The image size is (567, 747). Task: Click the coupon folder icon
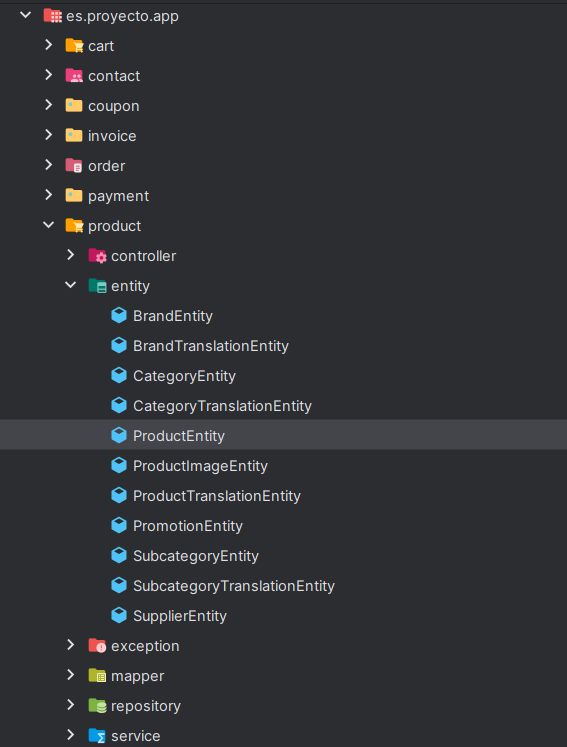74,105
